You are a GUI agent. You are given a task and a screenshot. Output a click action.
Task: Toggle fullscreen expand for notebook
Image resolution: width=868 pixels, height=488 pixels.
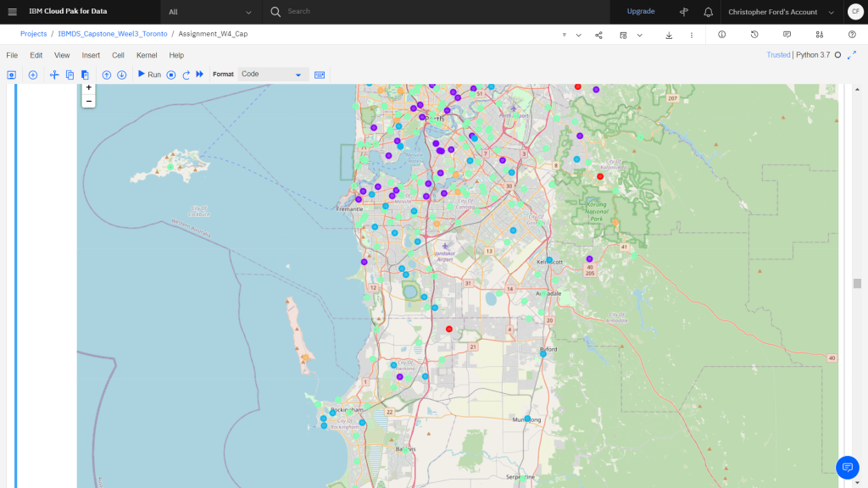pos(852,55)
